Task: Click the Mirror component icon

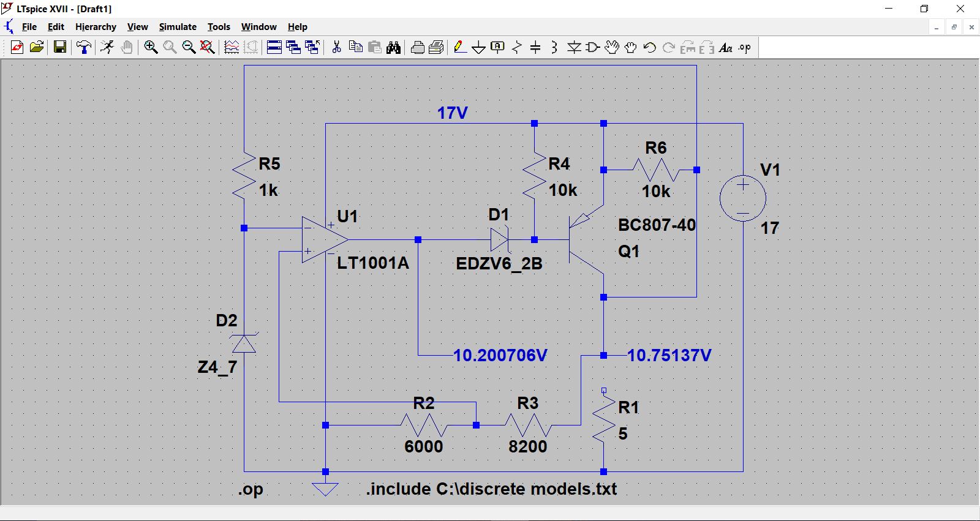Action: click(707, 47)
